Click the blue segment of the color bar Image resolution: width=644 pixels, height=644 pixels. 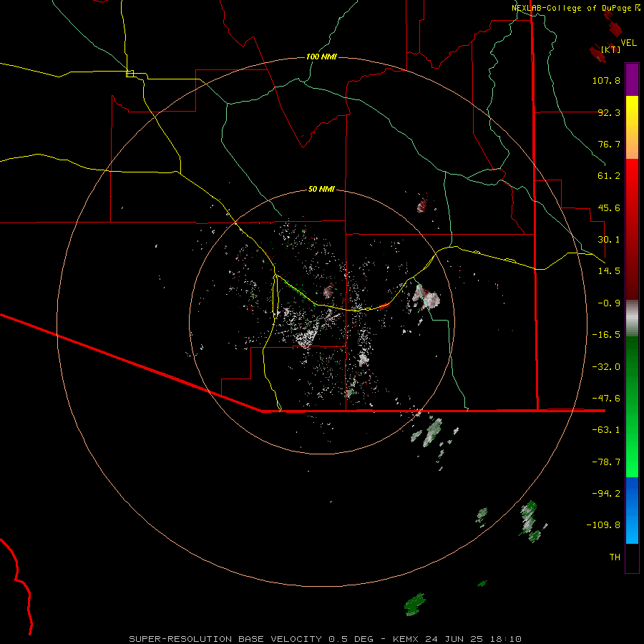tap(632, 510)
